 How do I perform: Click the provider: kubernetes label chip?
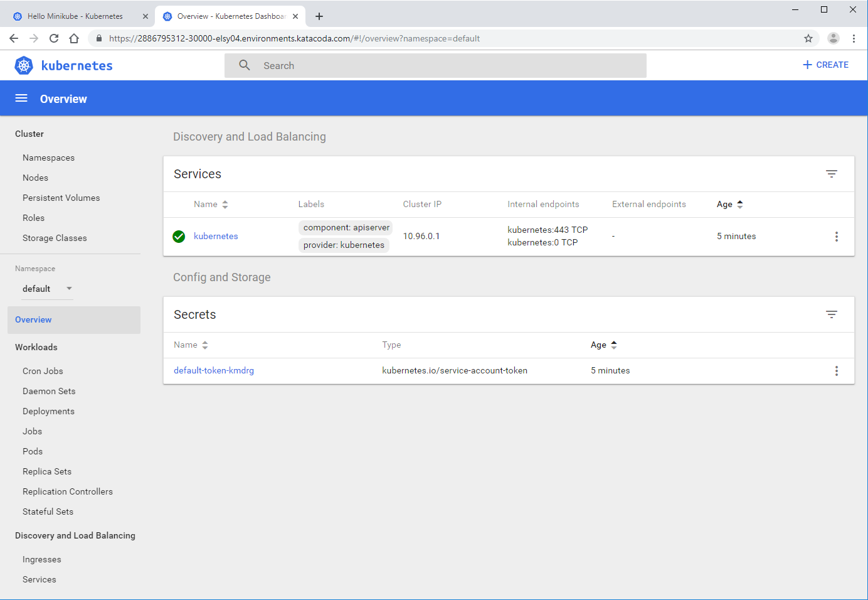pyautogui.click(x=344, y=245)
